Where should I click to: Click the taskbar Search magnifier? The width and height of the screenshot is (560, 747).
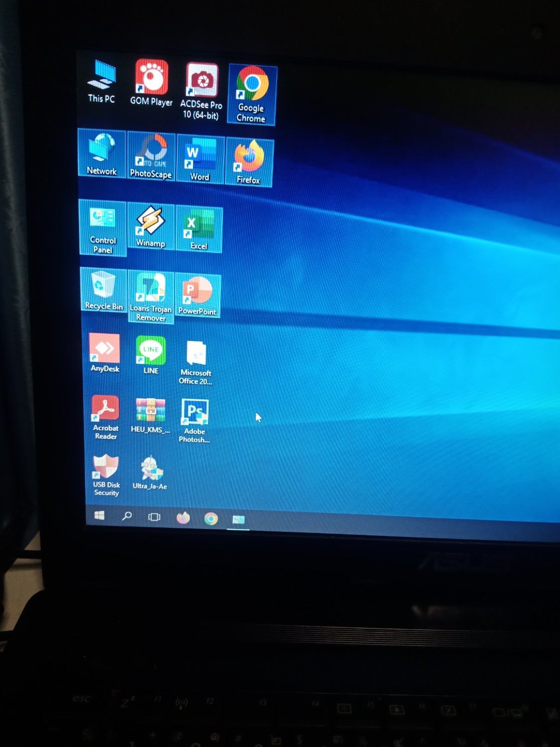[127, 516]
